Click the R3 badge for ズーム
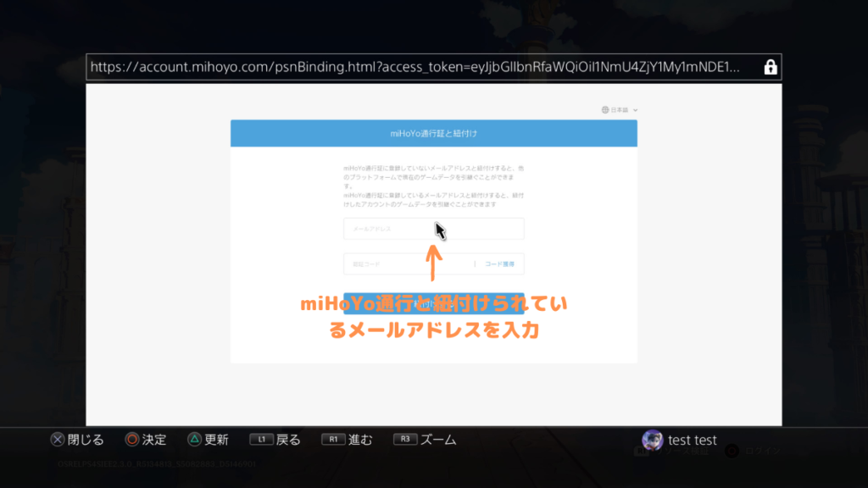Viewport: 868px width, 488px height. pyautogui.click(x=404, y=440)
